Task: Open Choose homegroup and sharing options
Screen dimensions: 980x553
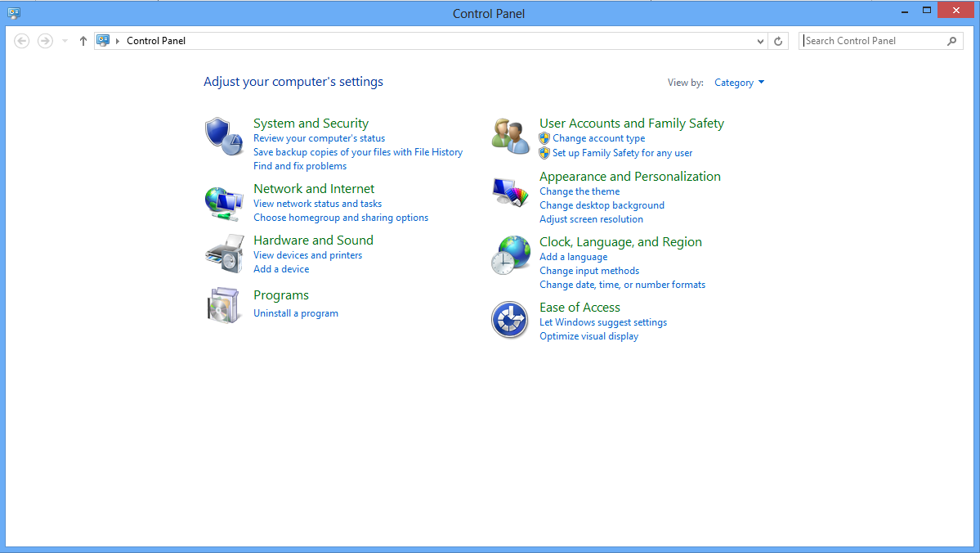Action: (x=341, y=218)
